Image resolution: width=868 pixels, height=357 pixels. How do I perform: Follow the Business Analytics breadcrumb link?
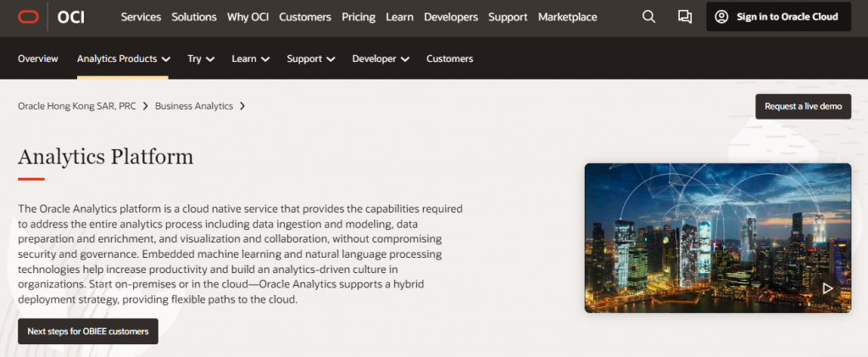[194, 106]
